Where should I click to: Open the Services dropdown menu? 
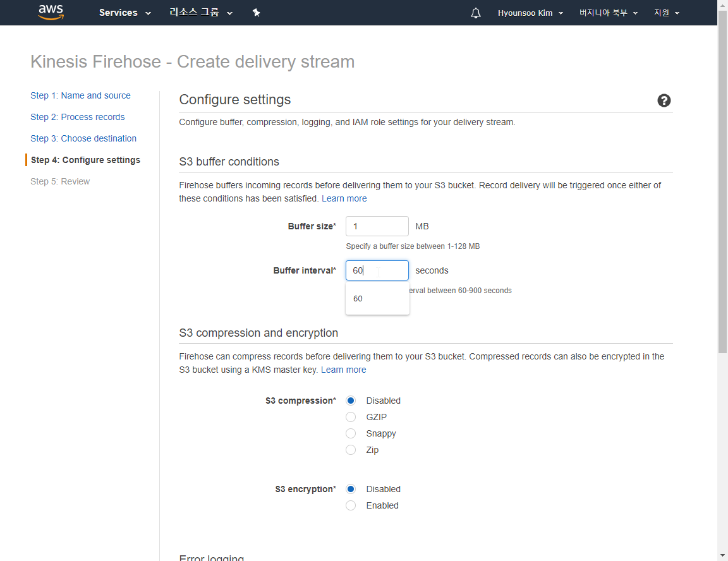pyautogui.click(x=125, y=13)
